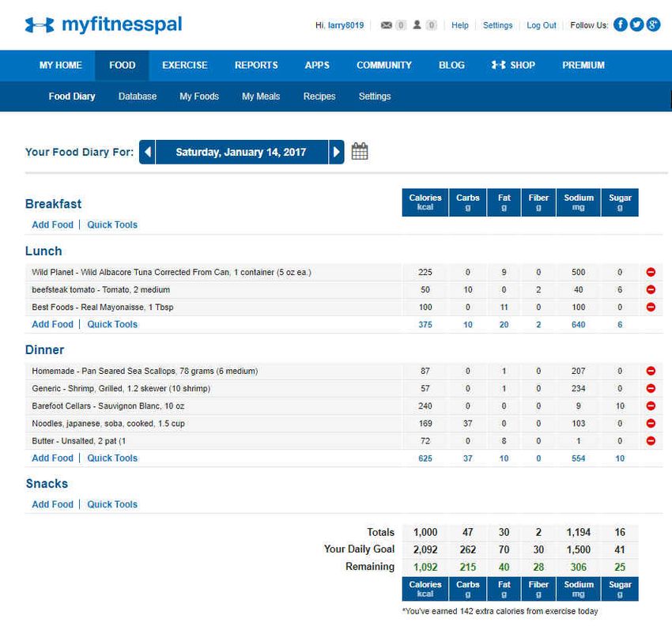672x630 pixels.
Task: Go to the Premium tab
Action: tap(583, 66)
